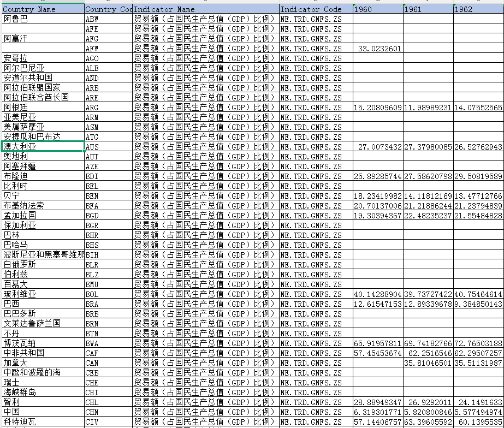Select the country name cell 阿鲁巴
The width and height of the screenshot is (504, 428).
(x=43, y=19)
